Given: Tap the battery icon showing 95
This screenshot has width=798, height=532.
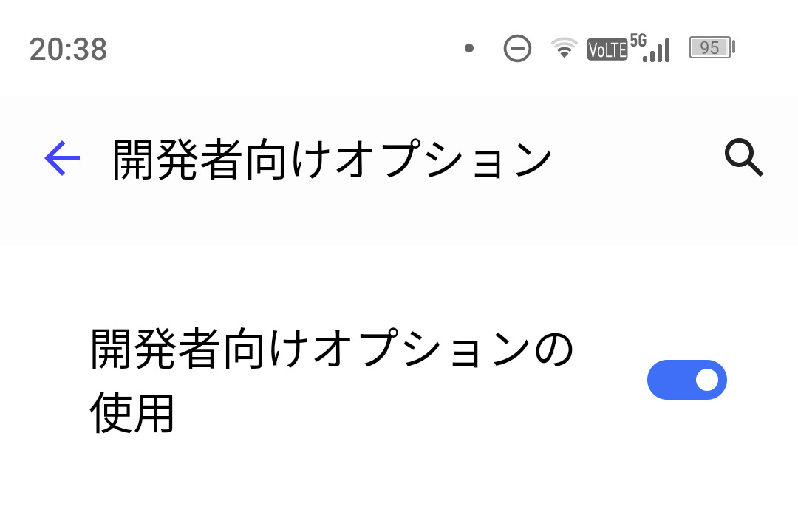Looking at the screenshot, I should coord(712,49).
